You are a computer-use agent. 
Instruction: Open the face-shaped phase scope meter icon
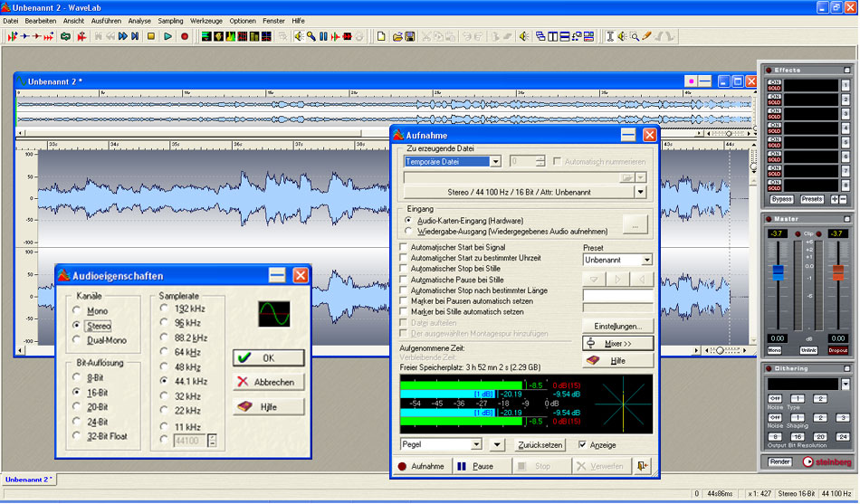click(x=218, y=36)
